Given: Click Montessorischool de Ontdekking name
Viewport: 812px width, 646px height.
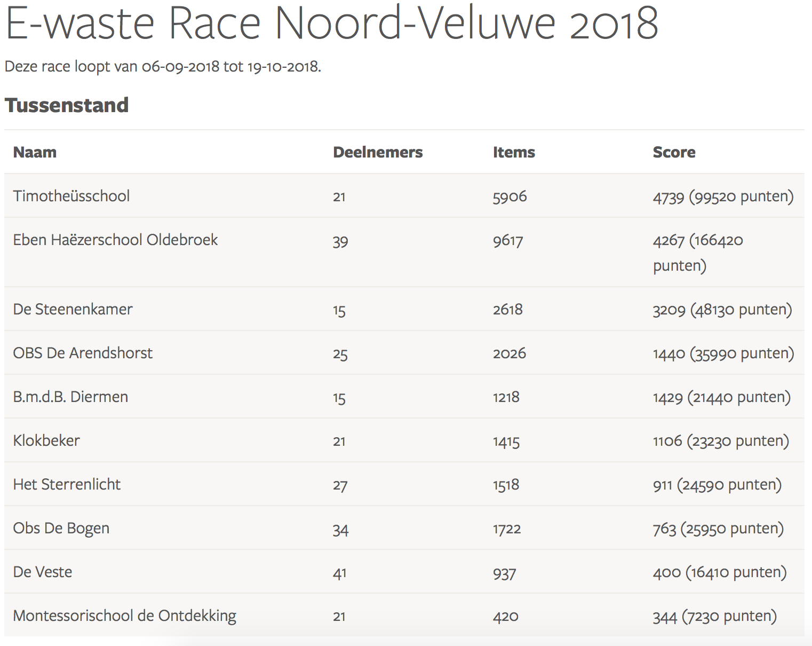Looking at the screenshot, I should point(124,616).
